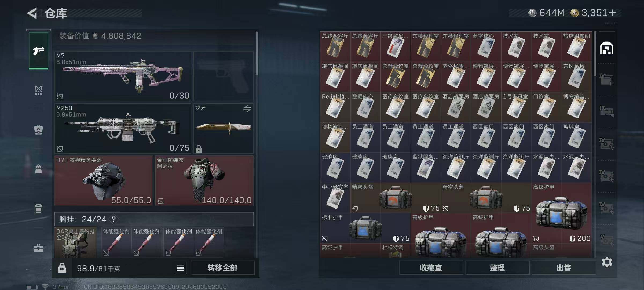This screenshot has height=290, width=644.
Task: Open the settings gear beside 出售
Action: point(607,262)
